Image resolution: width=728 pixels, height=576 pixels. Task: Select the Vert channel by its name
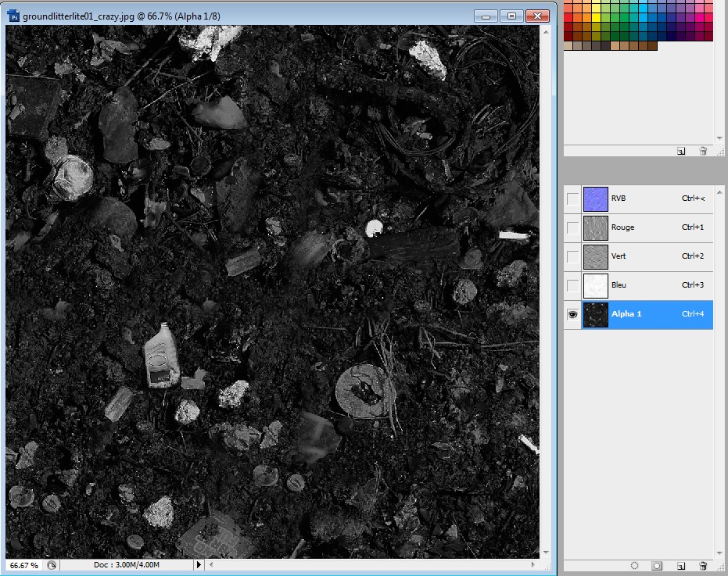point(619,256)
